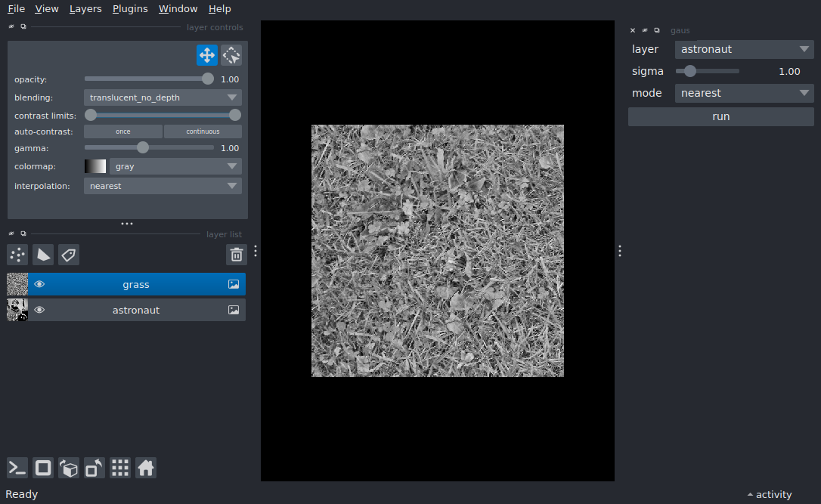Click the Ready status text
The image size is (821, 504).
coord(21,495)
